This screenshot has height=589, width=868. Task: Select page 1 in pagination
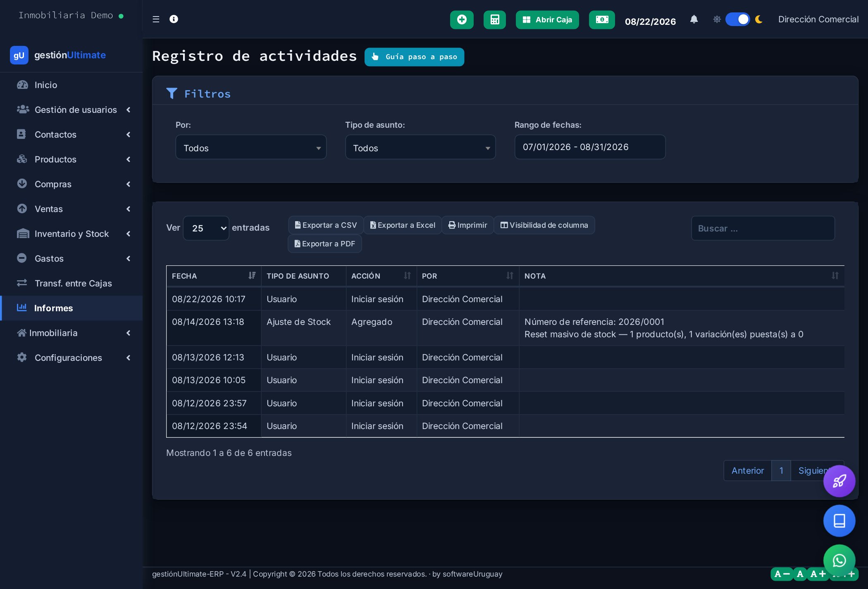point(781,471)
